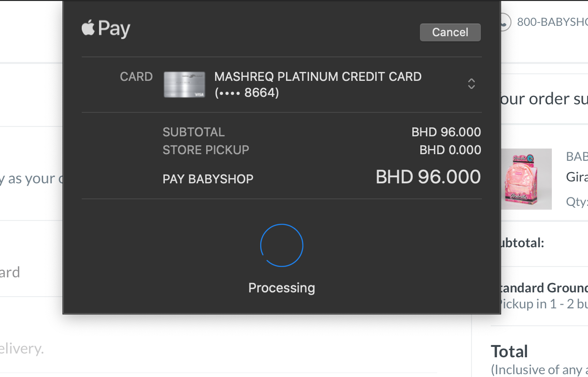Click the 800-BABYSHOP phone number link
588x377 pixels.
552,22
